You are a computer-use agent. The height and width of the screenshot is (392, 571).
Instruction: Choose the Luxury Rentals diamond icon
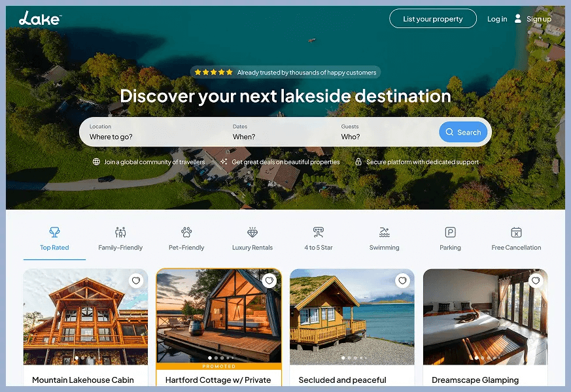(252, 232)
